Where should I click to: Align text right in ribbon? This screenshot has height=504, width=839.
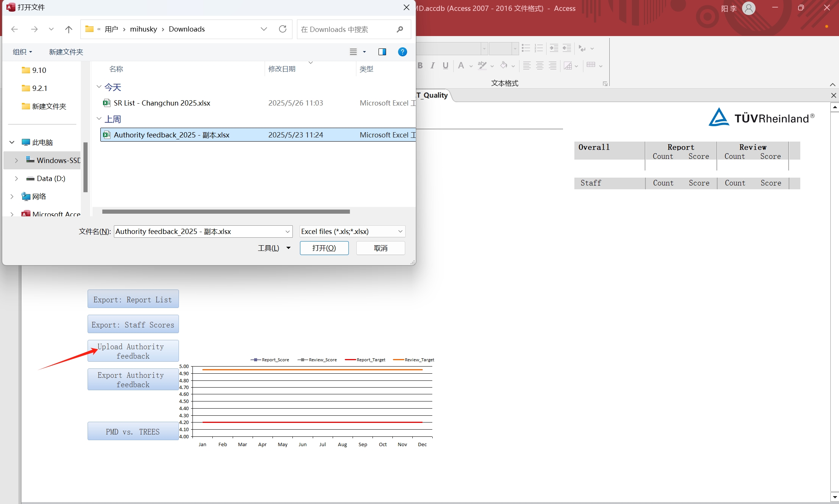click(x=553, y=66)
